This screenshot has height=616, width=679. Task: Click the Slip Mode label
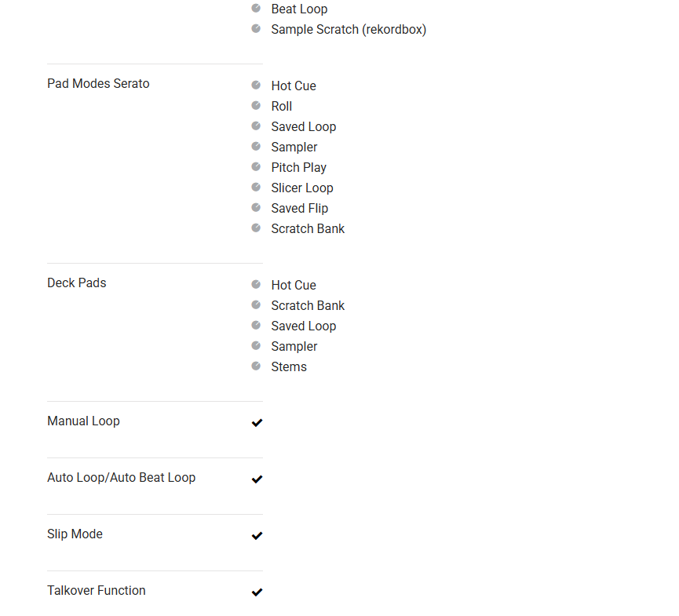click(75, 534)
